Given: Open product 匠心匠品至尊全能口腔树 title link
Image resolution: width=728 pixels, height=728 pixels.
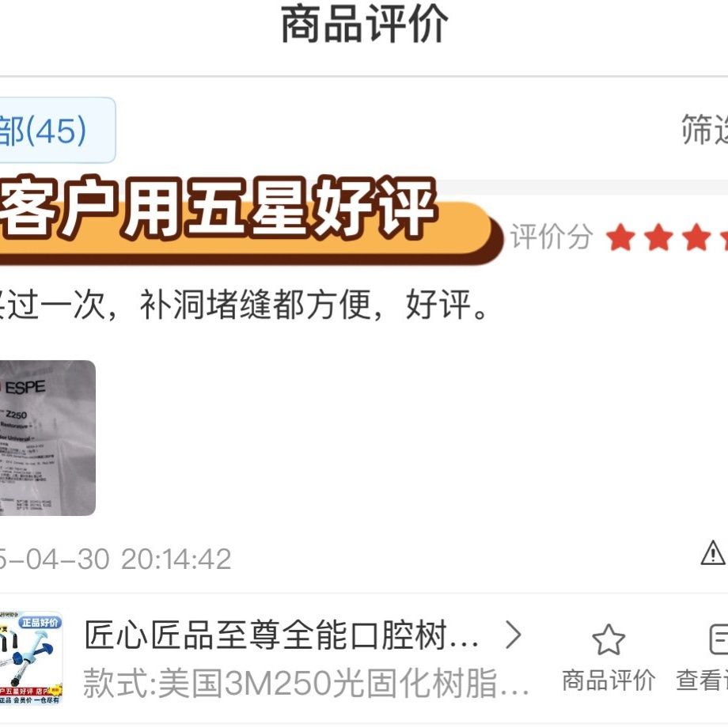Looking at the screenshot, I should pos(282,635).
